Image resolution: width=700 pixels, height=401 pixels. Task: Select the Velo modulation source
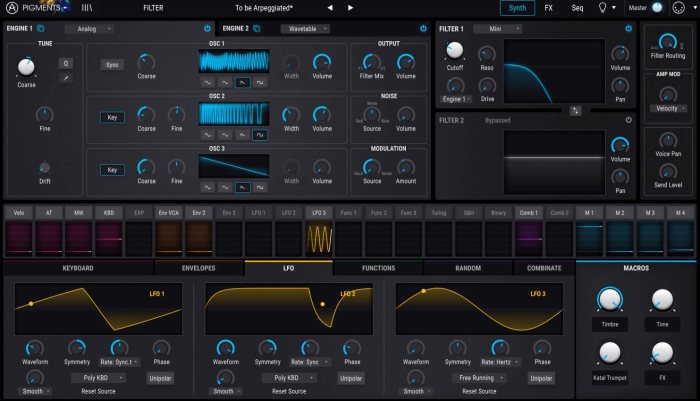click(x=19, y=213)
